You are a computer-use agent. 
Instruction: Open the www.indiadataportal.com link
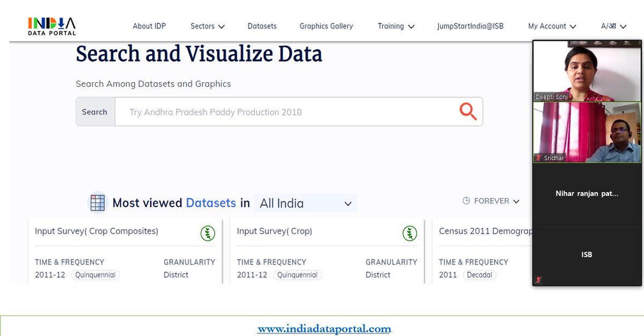[324, 328]
